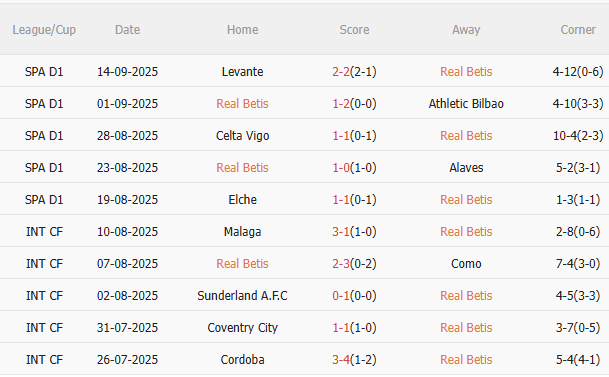Click the League/Cup column header
The image size is (609, 377).
(44, 30)
